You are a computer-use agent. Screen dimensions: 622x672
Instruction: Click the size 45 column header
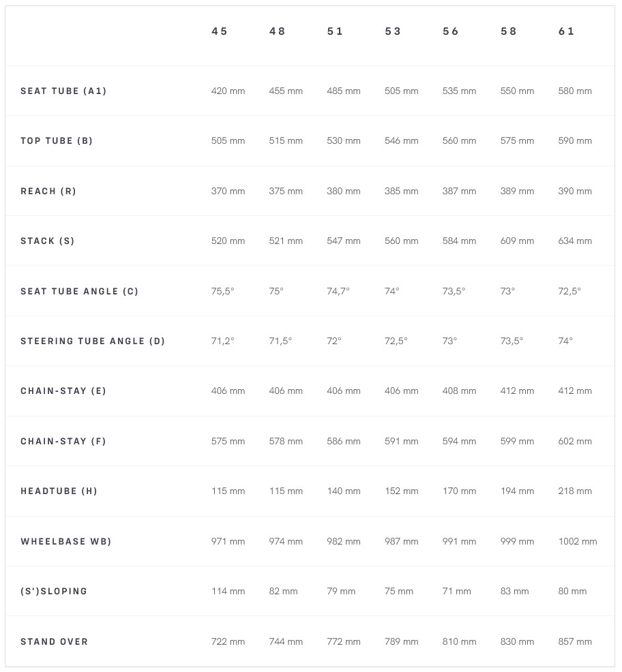[219, 31]
